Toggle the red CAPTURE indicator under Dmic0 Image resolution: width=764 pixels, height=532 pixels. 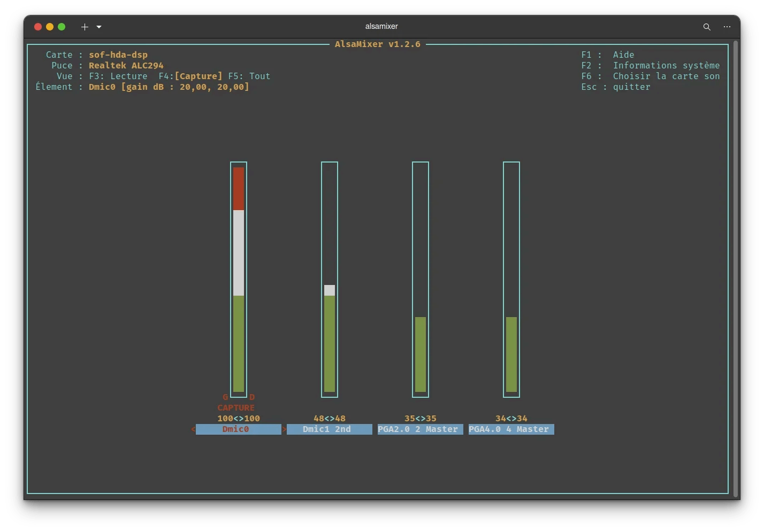point(236,408)
